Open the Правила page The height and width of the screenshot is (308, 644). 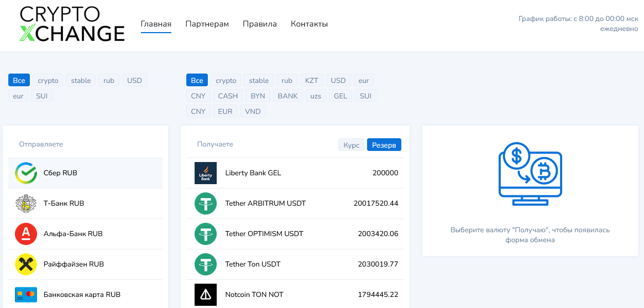click(x=260, y=24)
